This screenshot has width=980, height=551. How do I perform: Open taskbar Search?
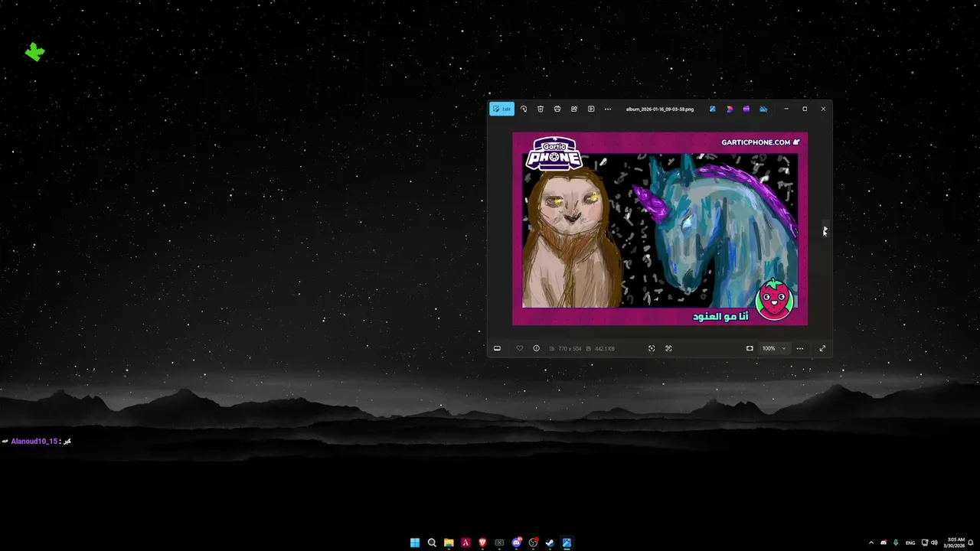(x=432, y=543)
